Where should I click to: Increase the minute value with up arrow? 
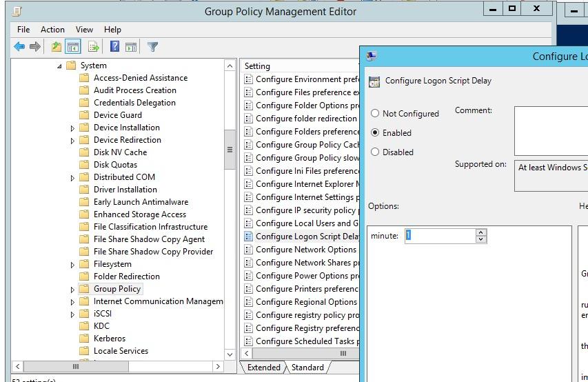[x=481, y=232]
